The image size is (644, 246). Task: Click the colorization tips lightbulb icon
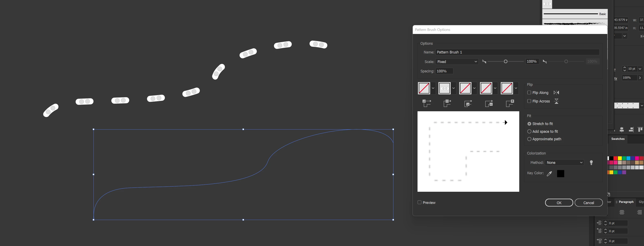[591, 163]
